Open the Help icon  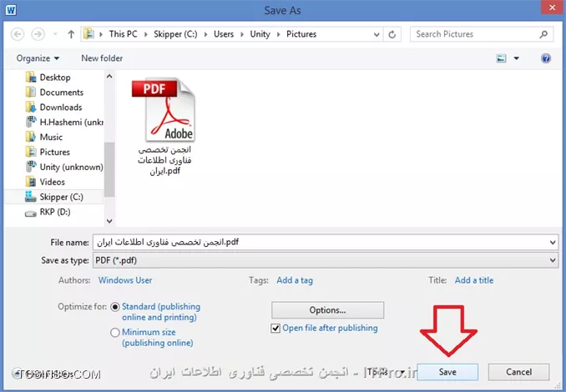point(546,58)
